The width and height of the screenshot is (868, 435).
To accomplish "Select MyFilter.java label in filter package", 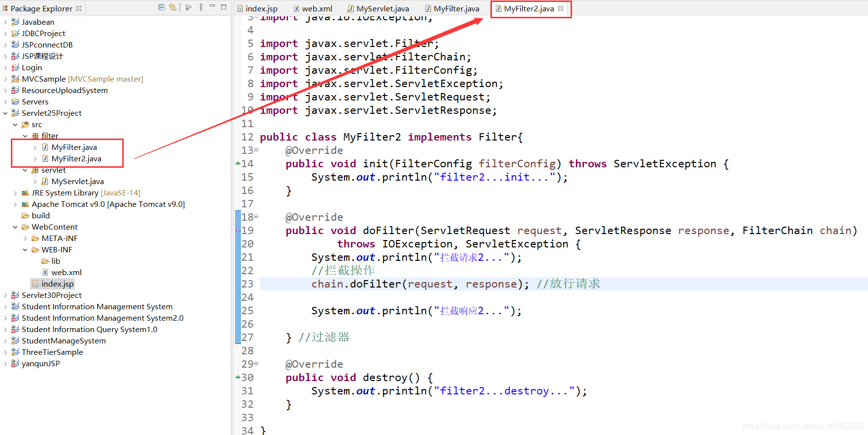I will coord(74,147).
